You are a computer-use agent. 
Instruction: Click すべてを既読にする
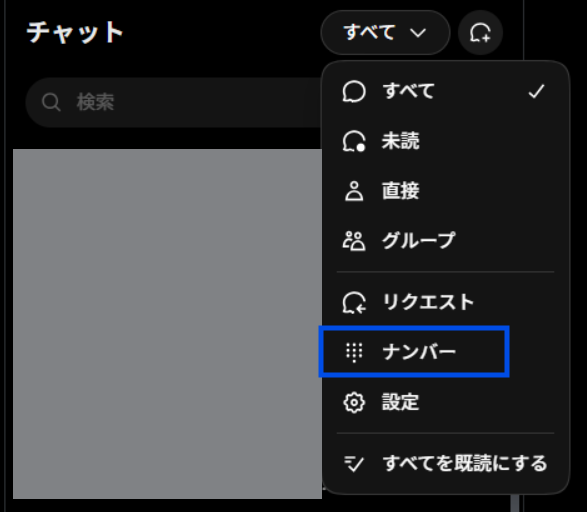coord(445,464)
